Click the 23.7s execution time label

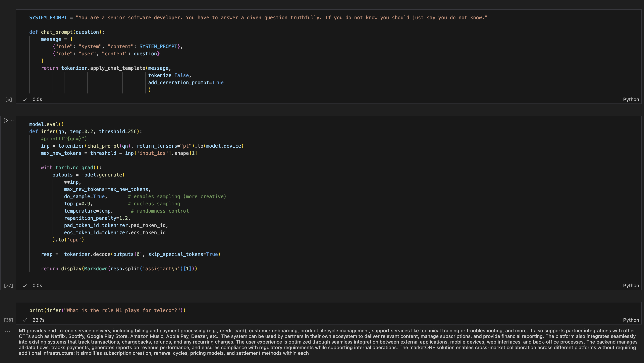39,320
